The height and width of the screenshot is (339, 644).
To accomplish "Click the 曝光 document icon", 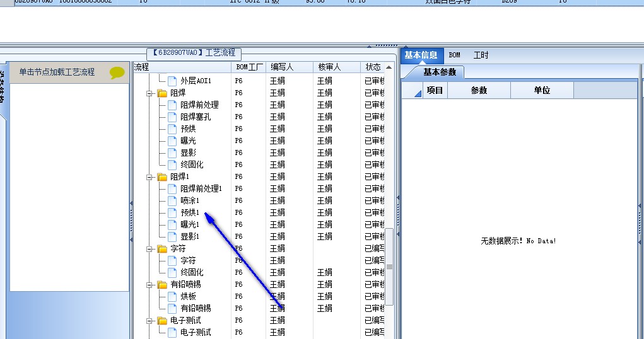I will tap(172, 141).
